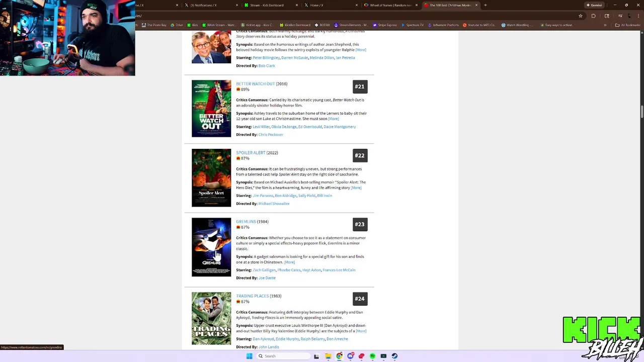This screenshot has height=362, width=644.
Task: Open the Chrome icon in the taskbar
Action: click(339, 356)
